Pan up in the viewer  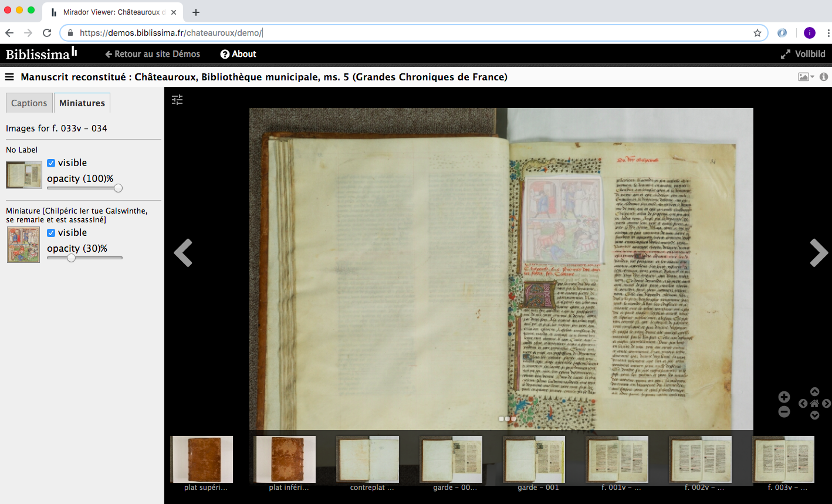coord(814,391)
